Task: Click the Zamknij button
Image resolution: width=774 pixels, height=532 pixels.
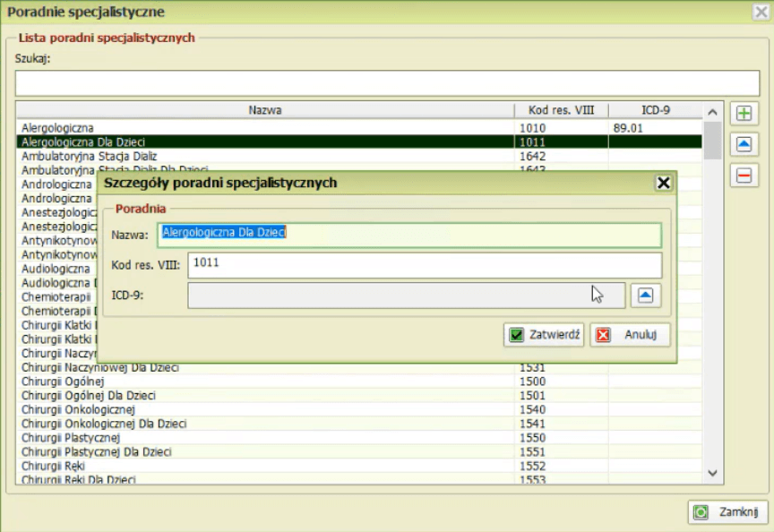Action: (727, 512)
